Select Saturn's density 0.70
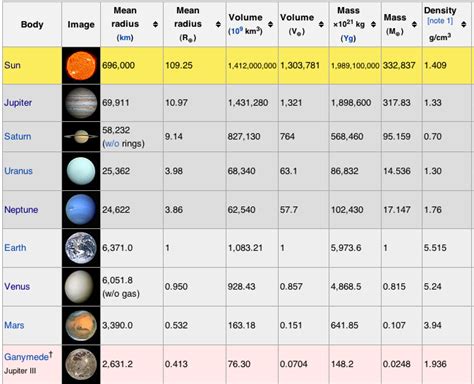 [433, 136]
